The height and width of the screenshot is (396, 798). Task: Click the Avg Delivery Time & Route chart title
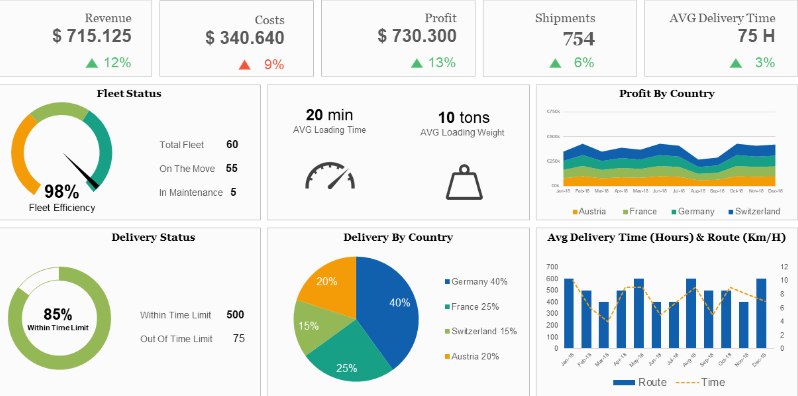(x=667, y=237)
